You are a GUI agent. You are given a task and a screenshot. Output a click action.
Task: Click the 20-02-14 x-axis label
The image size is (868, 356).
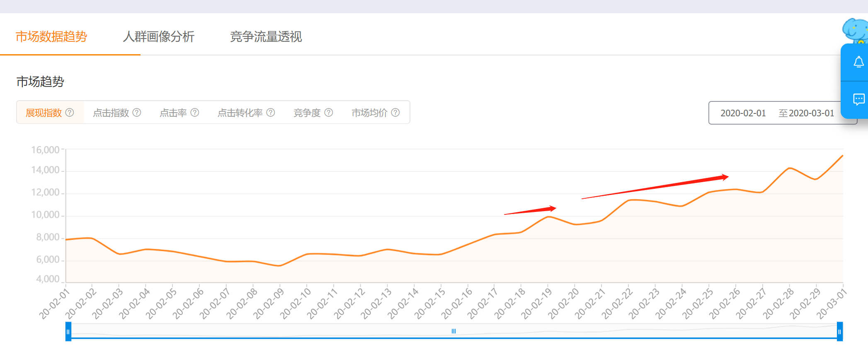[x=403, y=303]
